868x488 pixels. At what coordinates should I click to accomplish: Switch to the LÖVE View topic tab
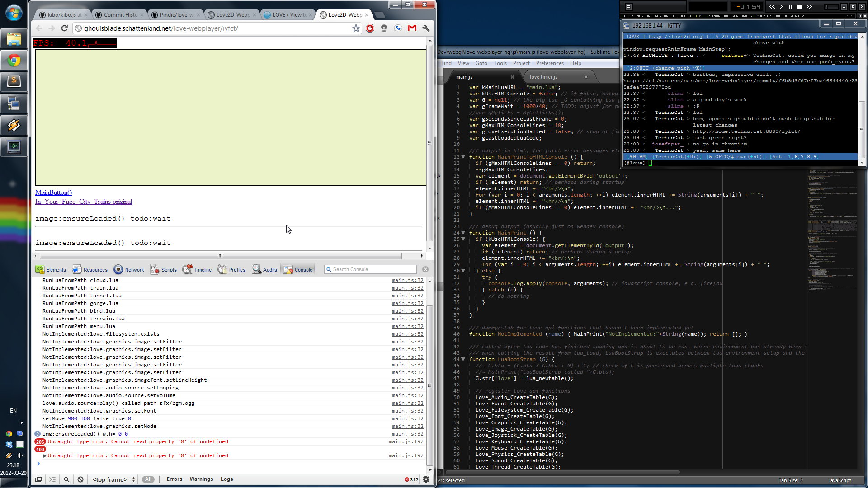(287, 15)
